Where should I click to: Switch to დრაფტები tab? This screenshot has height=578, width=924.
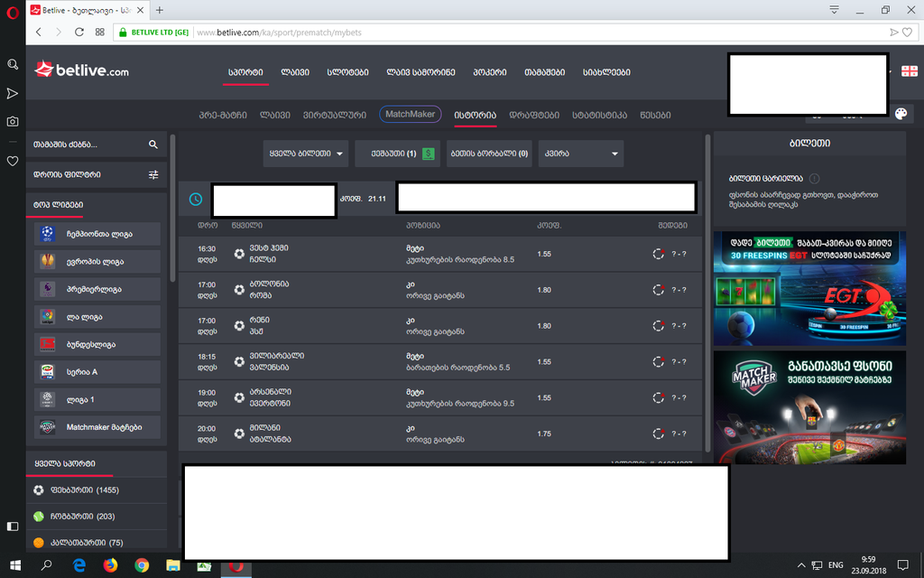tap(534, 115)
